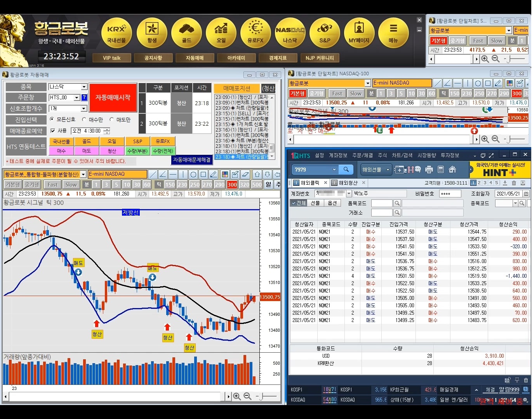Zoom in on the main NASDAQ chart

click(x=237, y=396)
